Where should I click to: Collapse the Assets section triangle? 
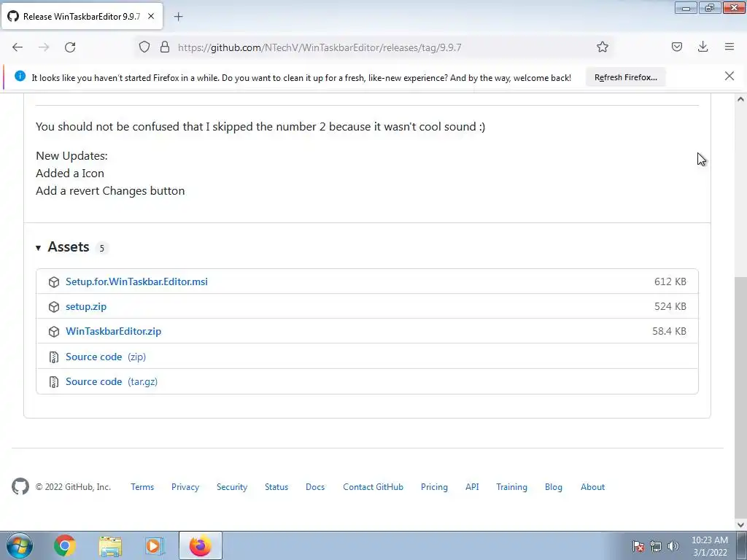click(x=38, y=248)
